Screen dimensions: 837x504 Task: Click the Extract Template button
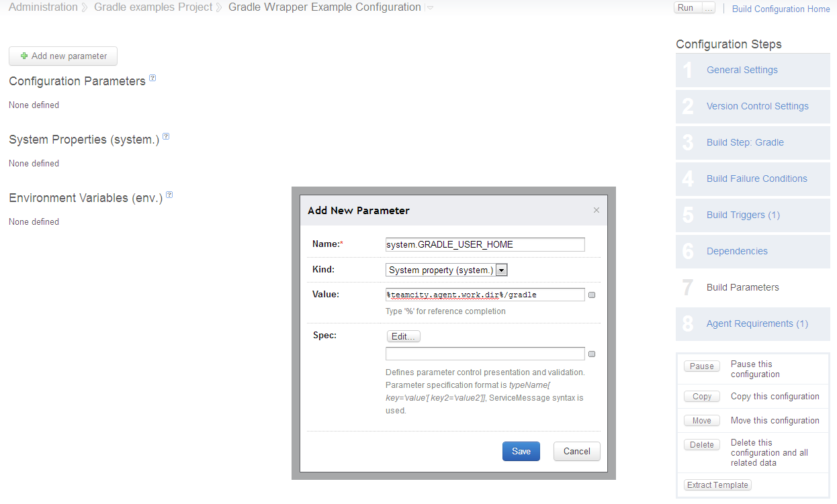tap(717, 485)
